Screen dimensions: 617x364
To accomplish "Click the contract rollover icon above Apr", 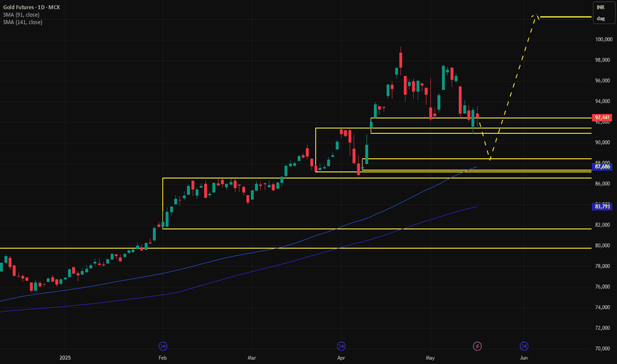I will point(341,346).
